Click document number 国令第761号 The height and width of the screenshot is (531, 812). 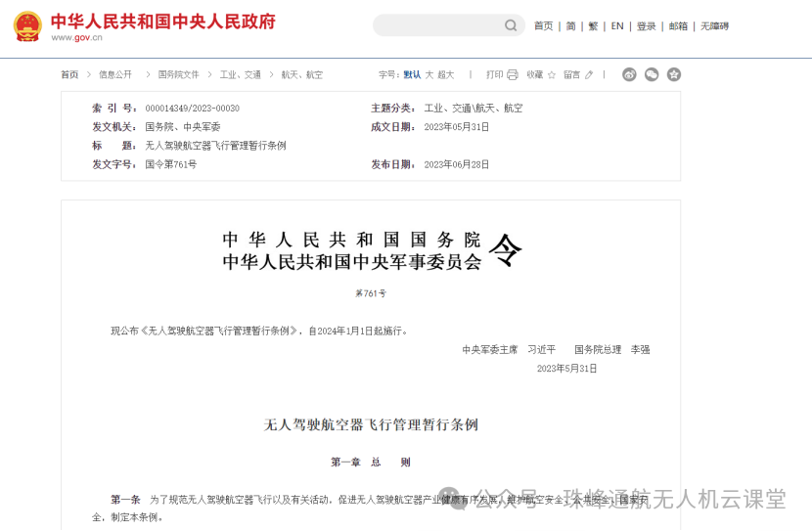tap(171, 164)
